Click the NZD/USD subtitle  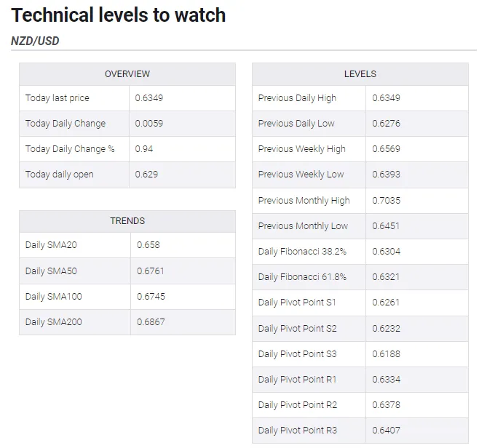pyautogui.click(x=35, y=41)
